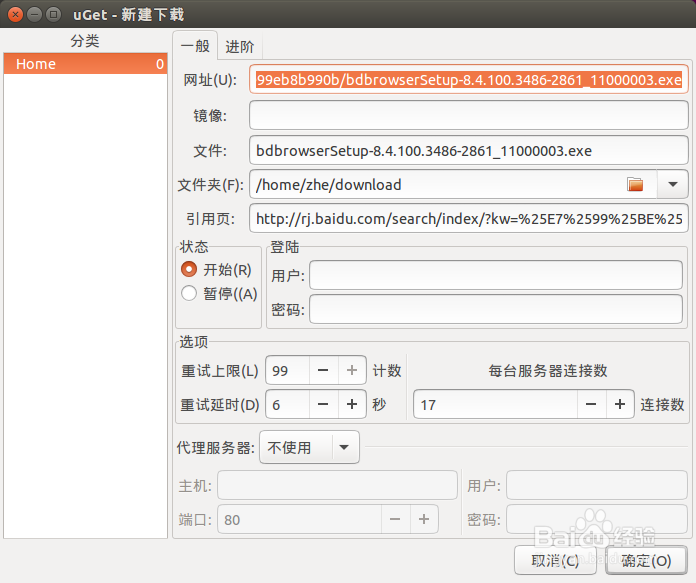Click the 确定(O) button
The image size is (696, 583).
646,560
